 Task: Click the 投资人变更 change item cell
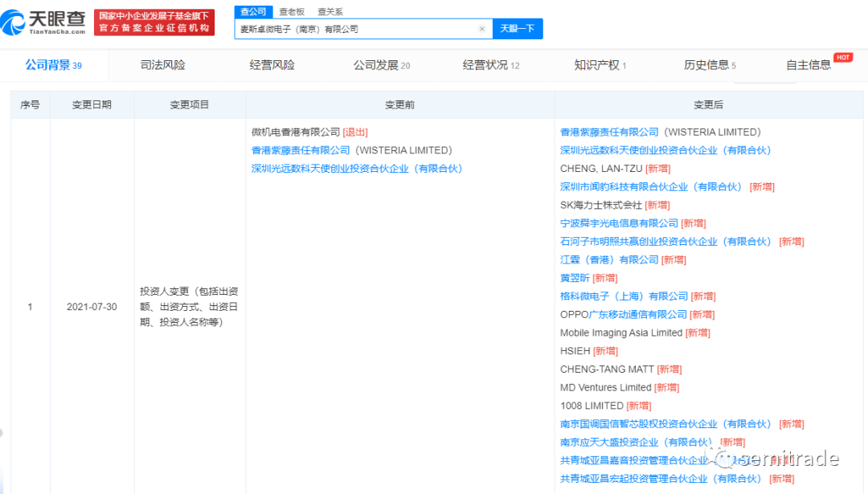[x=189, y=307]
